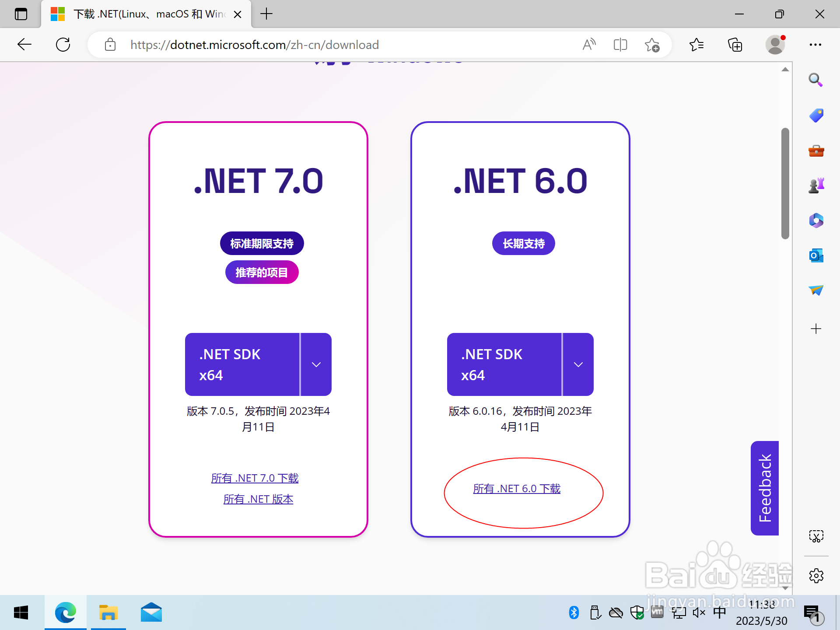Open Read Aloud tool in address bar
Image resolution: width=840 pixels, height=630 pixels.
pos(589,45)
